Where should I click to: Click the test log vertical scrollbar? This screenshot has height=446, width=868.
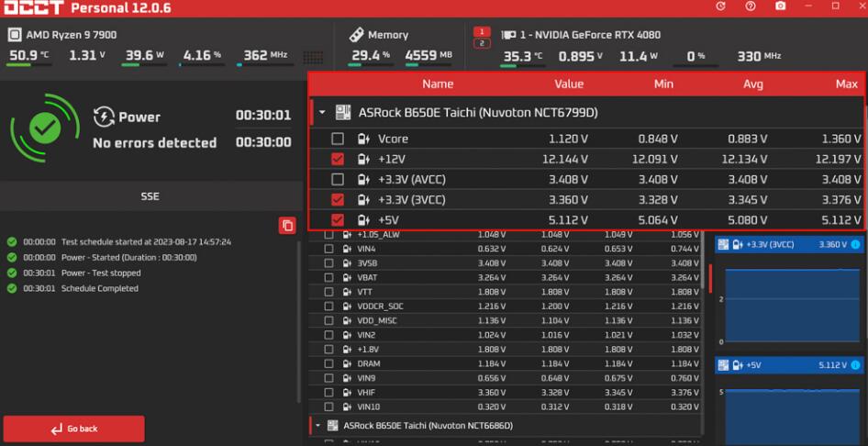tap(299, 321)
